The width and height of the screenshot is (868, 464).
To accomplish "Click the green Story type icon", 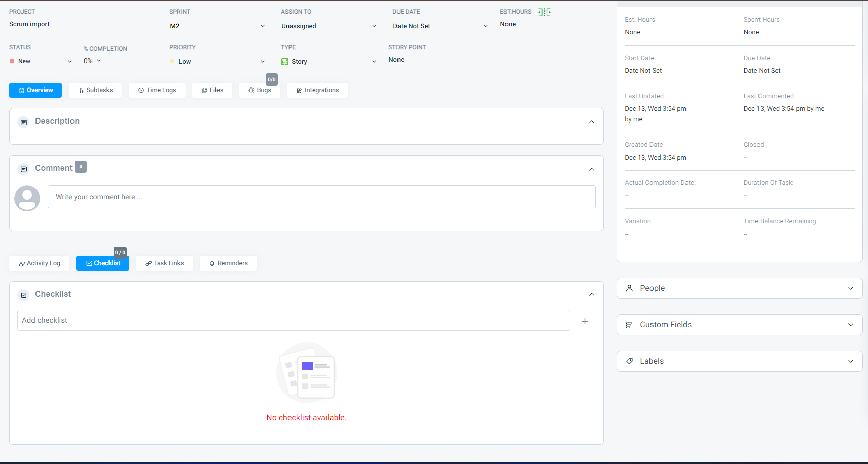I will [285, 62].
